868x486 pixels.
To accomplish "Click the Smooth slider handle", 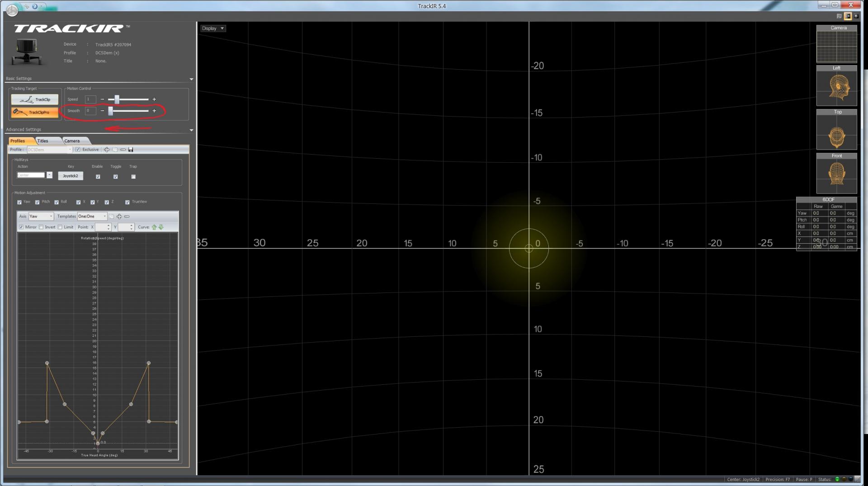I will pyautogui.click(x=110, y=111).
